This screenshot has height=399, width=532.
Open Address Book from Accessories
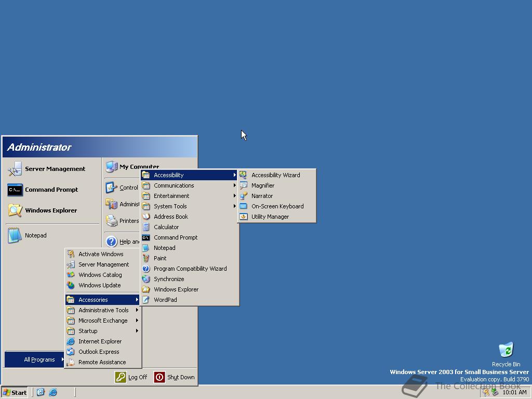[189, 217]
